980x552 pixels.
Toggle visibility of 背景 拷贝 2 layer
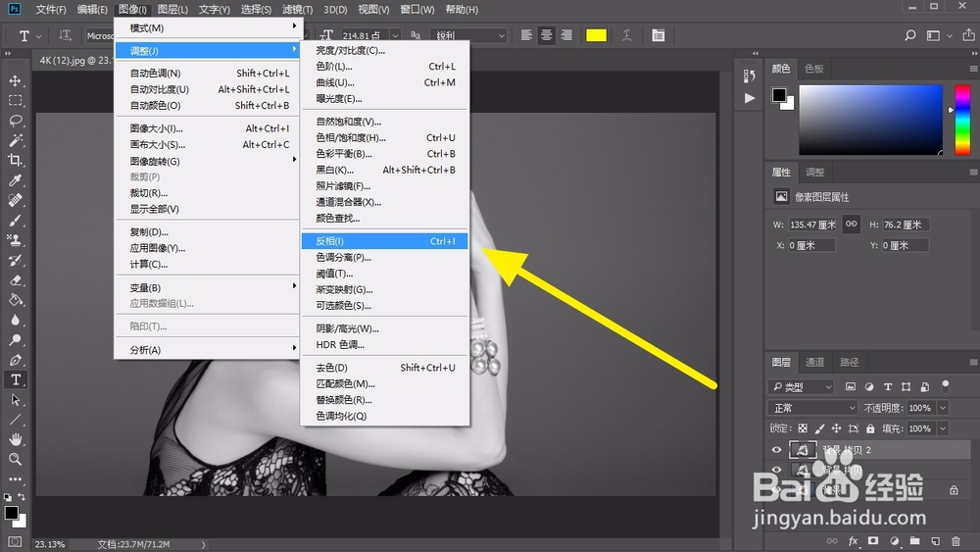(x=777, y=449)
